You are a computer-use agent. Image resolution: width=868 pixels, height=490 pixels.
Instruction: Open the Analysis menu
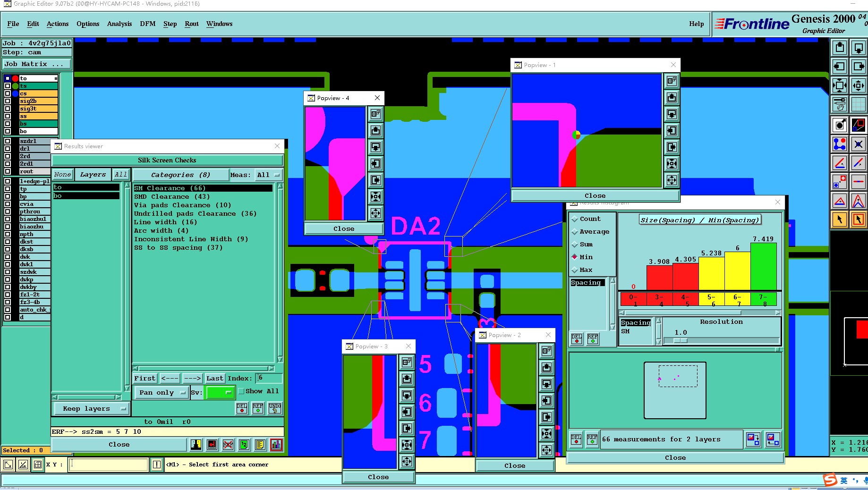(119, 24)
